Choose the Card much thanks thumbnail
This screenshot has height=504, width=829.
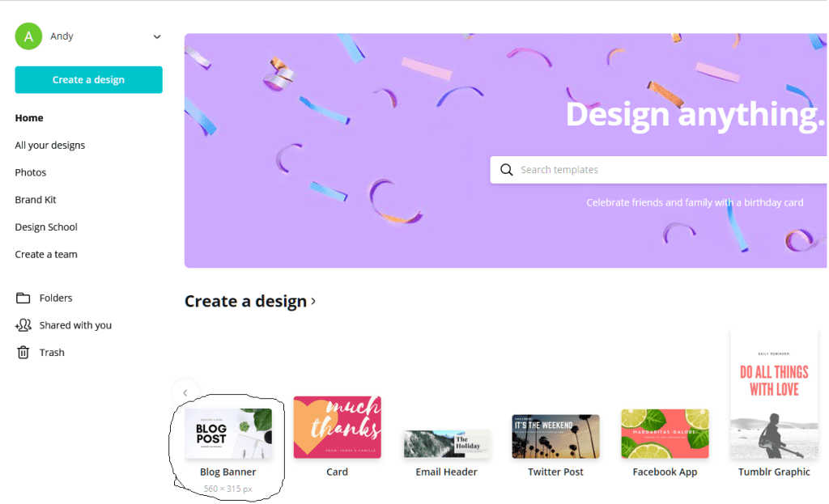[338, 427]
